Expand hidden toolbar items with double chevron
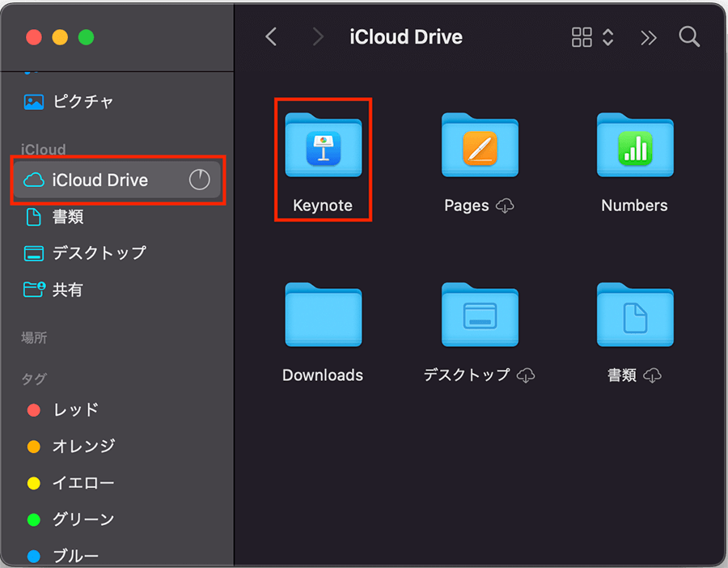This screenshot has height=568, width=728. pyautogui.click(x=648, y=37)
